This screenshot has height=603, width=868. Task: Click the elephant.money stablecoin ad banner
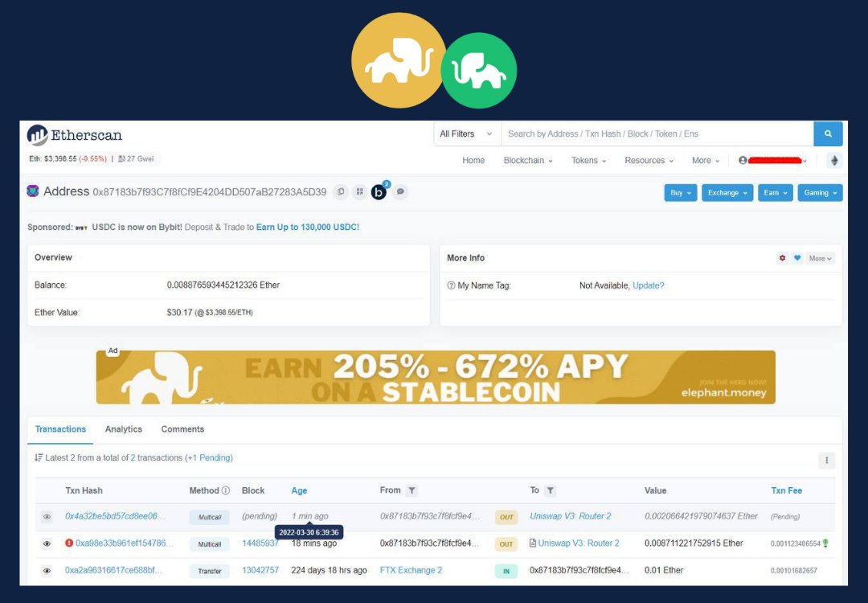pyautogui.click(x=436, y=377)
